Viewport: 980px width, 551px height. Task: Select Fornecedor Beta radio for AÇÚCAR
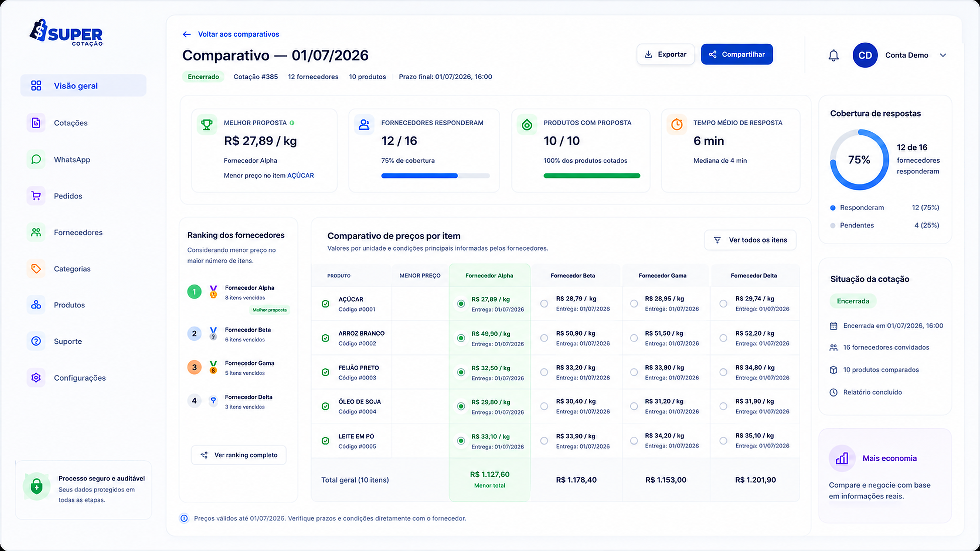coord(544,304)
